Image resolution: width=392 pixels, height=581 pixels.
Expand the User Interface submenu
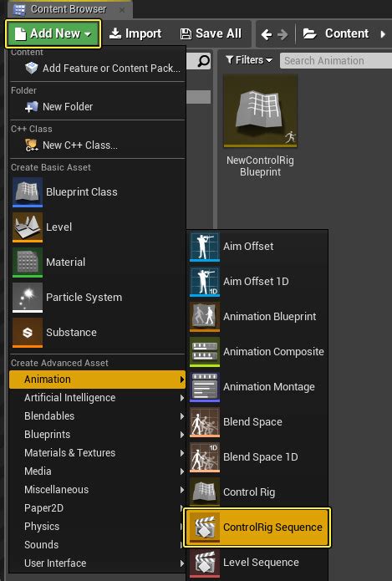tap(97, 563)
